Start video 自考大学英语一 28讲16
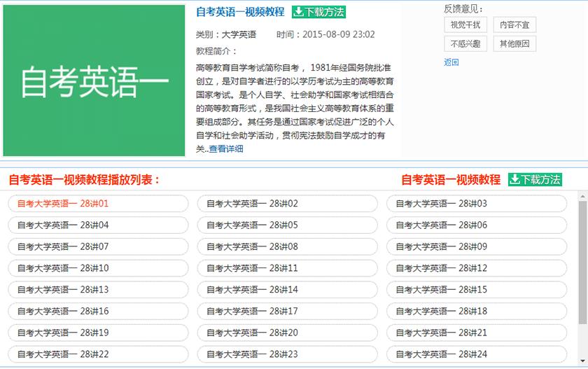The width and height of the screenshot is (588, 369). pyautogui.click(x=98, y=312)
